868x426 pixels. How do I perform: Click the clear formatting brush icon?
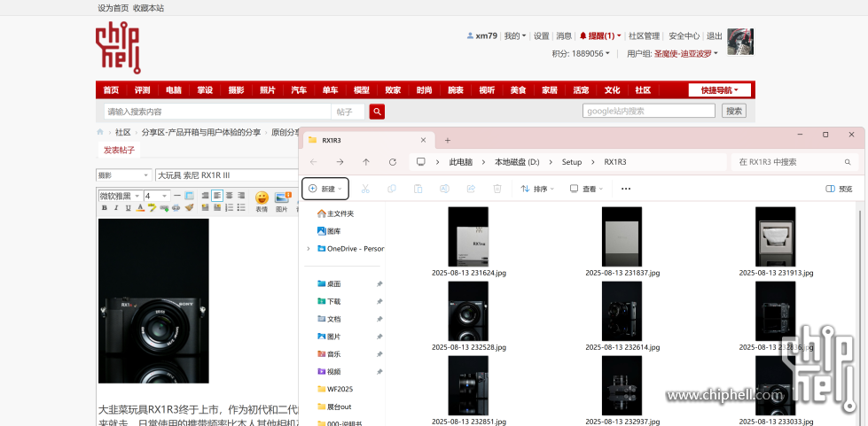click(189, 207)
